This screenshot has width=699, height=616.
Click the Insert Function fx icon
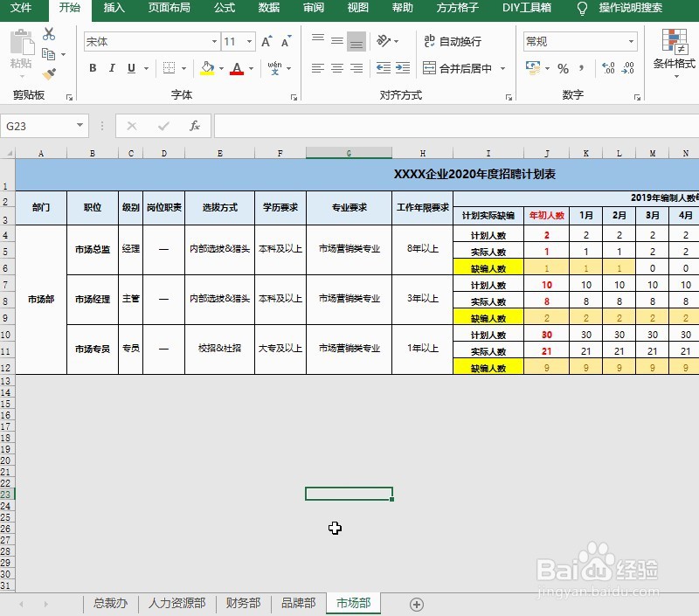coord(193,125)
